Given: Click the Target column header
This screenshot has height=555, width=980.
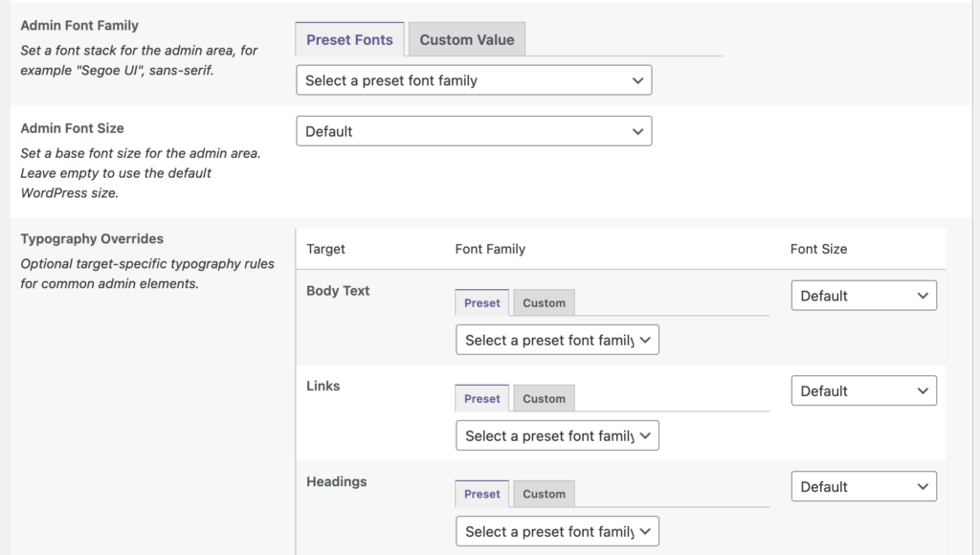Looking at the screenshot, I should (x=325, y=249).
